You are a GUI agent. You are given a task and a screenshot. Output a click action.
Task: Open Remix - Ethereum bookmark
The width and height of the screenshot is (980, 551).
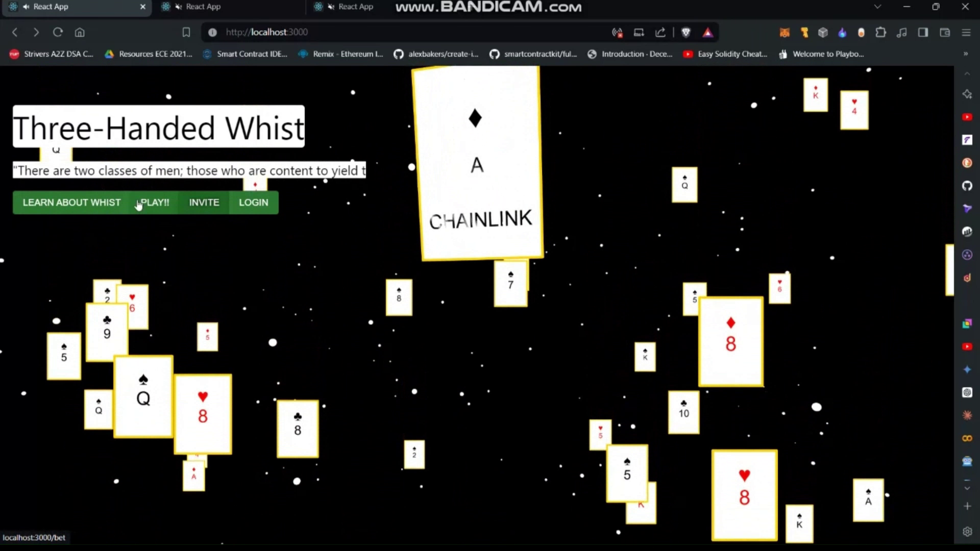(x=340, y=54)
